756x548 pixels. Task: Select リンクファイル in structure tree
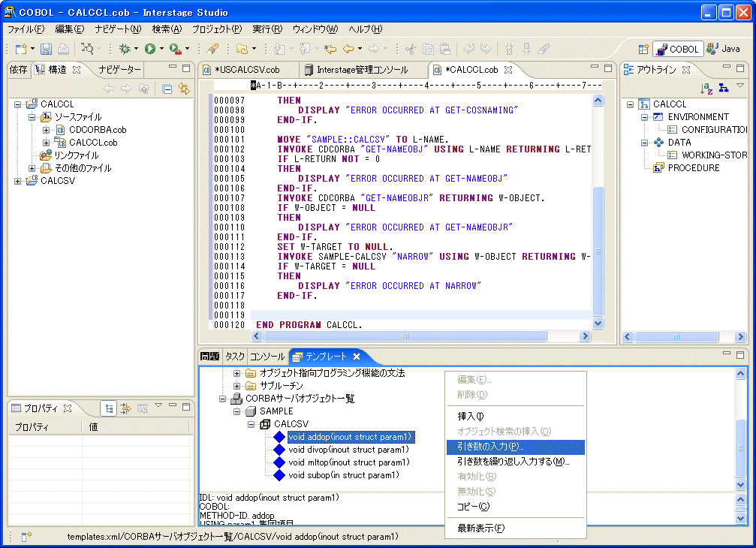(x=76, y=155)
